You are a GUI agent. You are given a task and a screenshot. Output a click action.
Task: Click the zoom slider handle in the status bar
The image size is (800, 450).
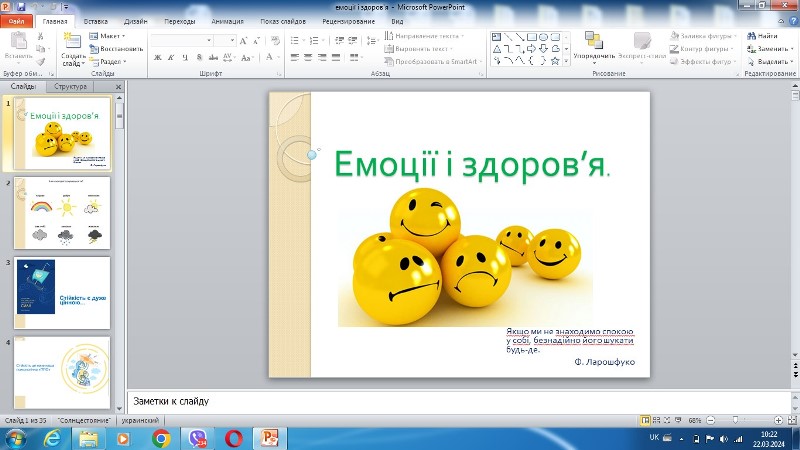tap(735, 420)
